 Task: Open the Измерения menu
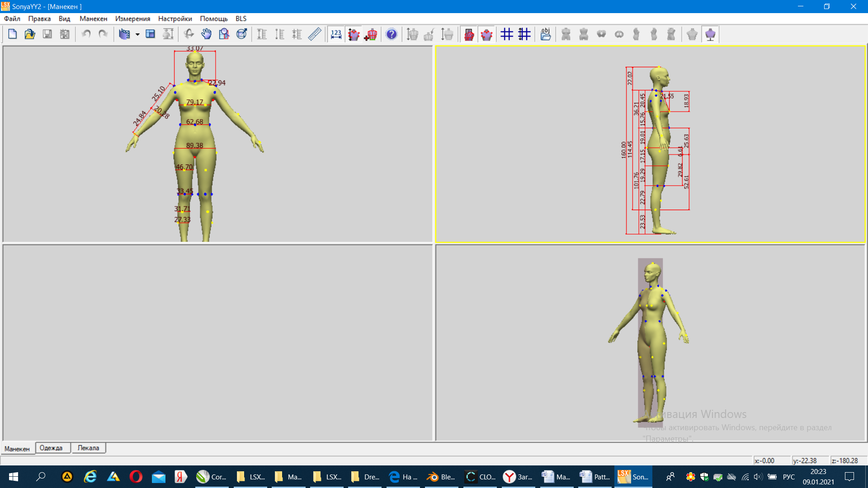point(132,19)
